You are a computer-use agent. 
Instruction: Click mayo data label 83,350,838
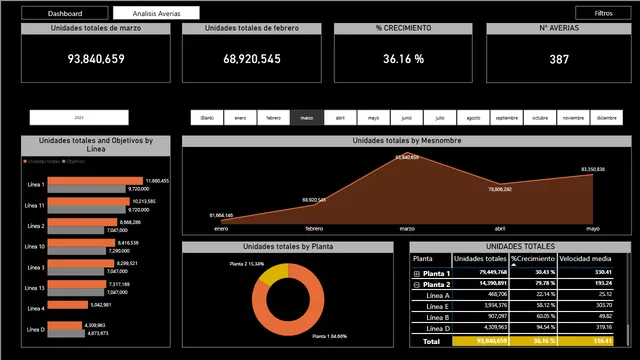(x=593, y=169)
